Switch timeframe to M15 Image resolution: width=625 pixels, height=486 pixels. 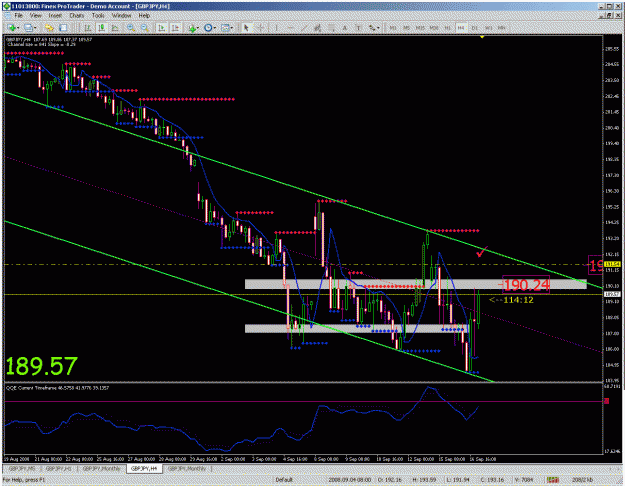(420, 28)
